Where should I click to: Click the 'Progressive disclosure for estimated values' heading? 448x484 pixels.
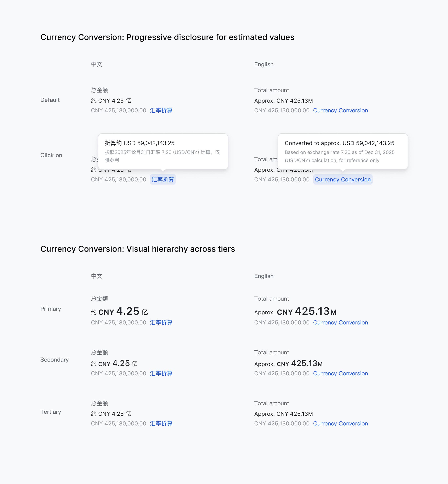click(167, 37)
